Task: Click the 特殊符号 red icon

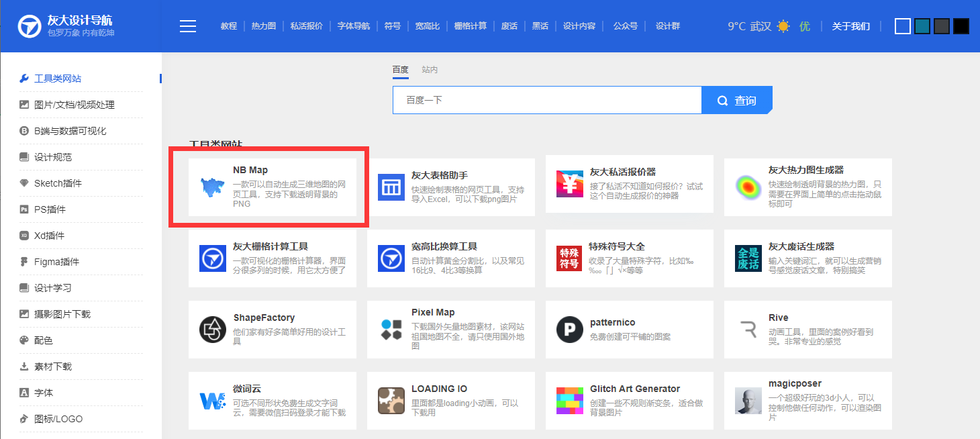Action: tap(570, 258)
